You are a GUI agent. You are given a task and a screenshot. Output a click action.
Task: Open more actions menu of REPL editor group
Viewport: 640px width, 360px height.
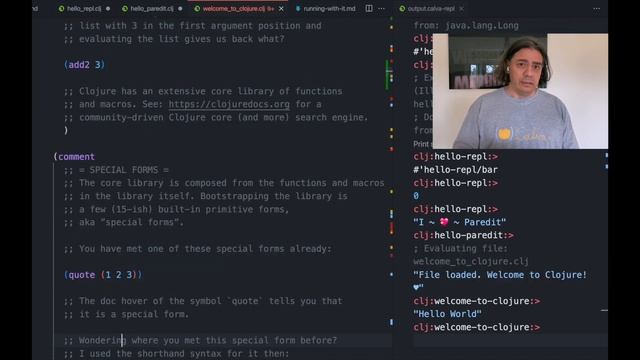596,9
